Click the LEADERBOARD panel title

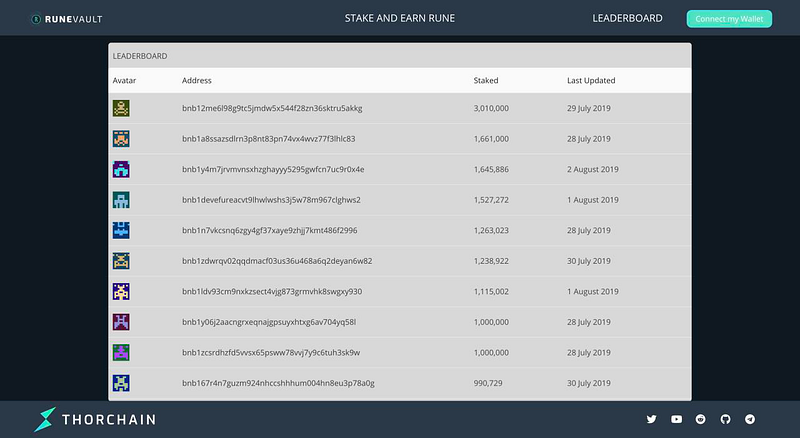click(140, 56)
